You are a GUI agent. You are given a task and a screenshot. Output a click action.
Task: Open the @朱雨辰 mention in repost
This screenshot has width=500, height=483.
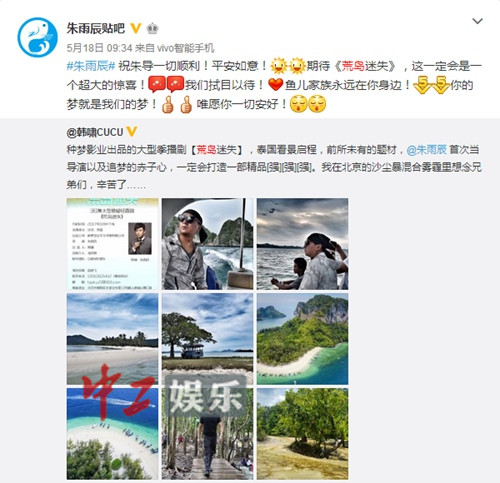pos(427,150)
